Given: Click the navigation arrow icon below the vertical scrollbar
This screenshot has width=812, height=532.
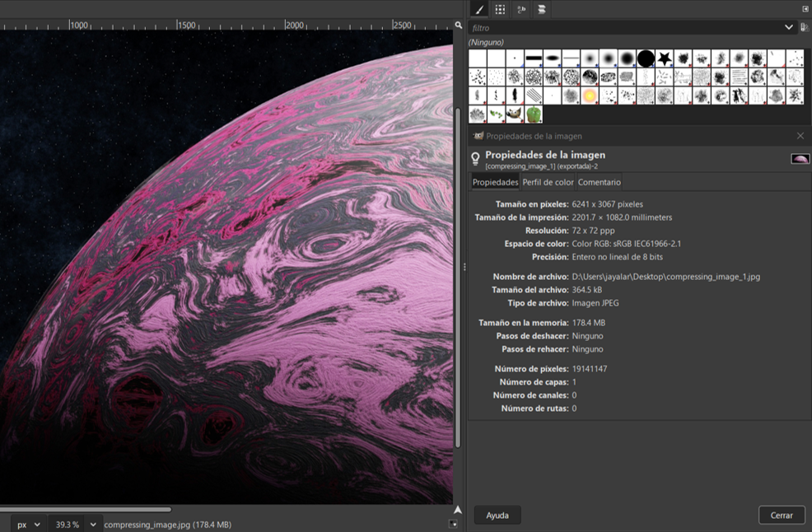Looking at the screenshot, I should tap(458, 510).
